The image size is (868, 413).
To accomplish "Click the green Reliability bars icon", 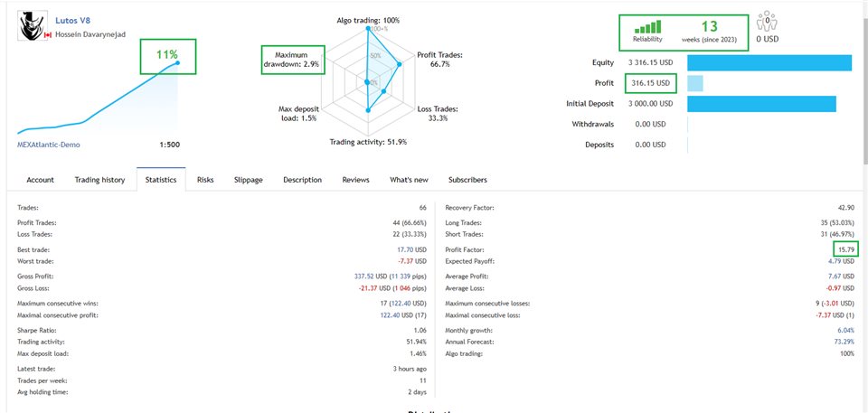I will click(647, 27).
